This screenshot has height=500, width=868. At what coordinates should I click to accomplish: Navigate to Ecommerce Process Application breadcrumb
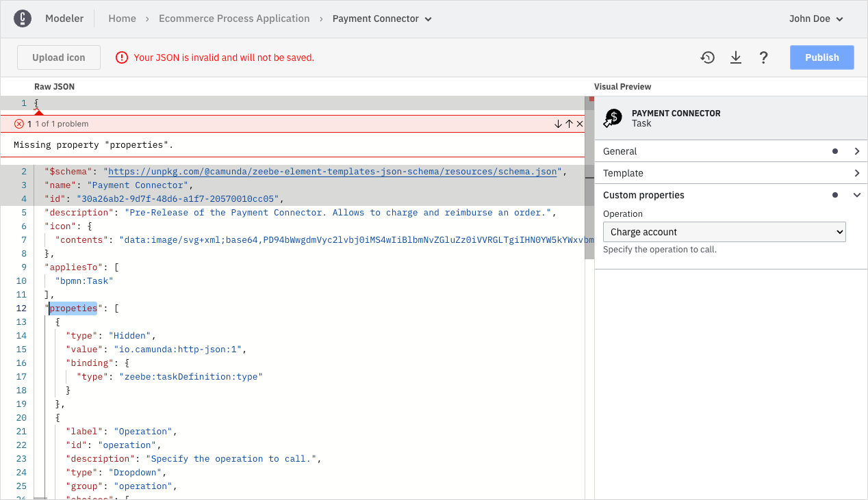pos(234,18)
